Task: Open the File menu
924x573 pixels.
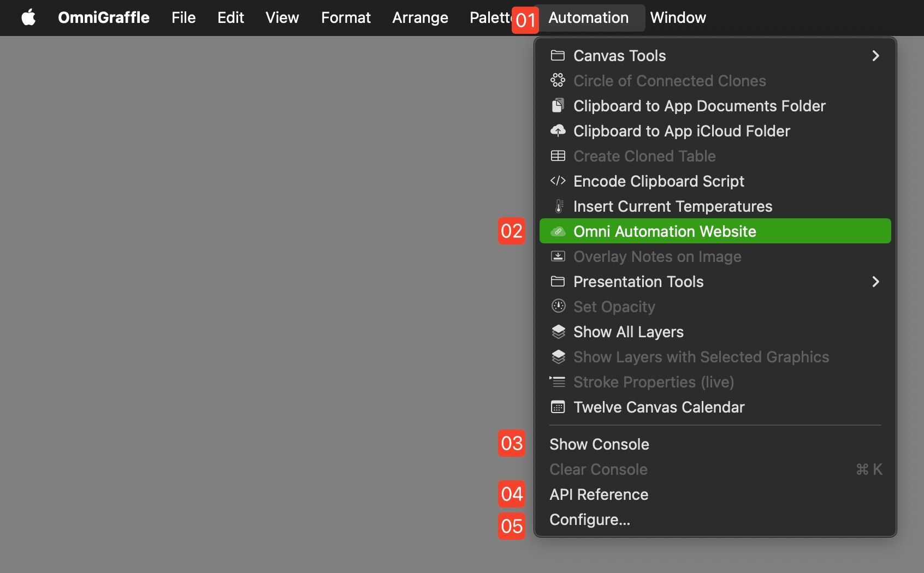Action: click(x=183, y=17)
